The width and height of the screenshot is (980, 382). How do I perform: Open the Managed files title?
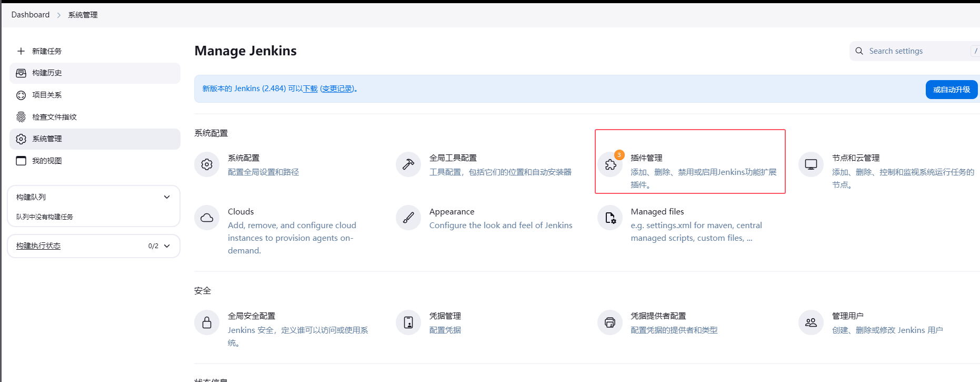pyautogui.click(x=657, y=212)
